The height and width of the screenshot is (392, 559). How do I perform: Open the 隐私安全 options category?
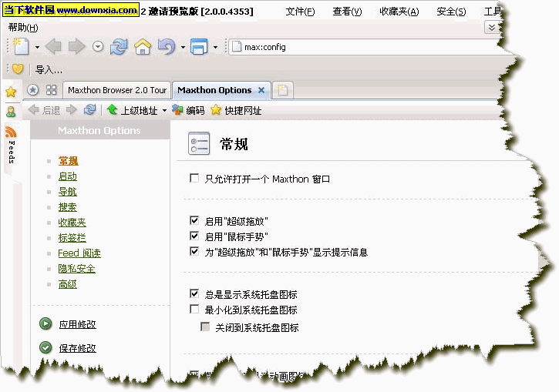76,269
